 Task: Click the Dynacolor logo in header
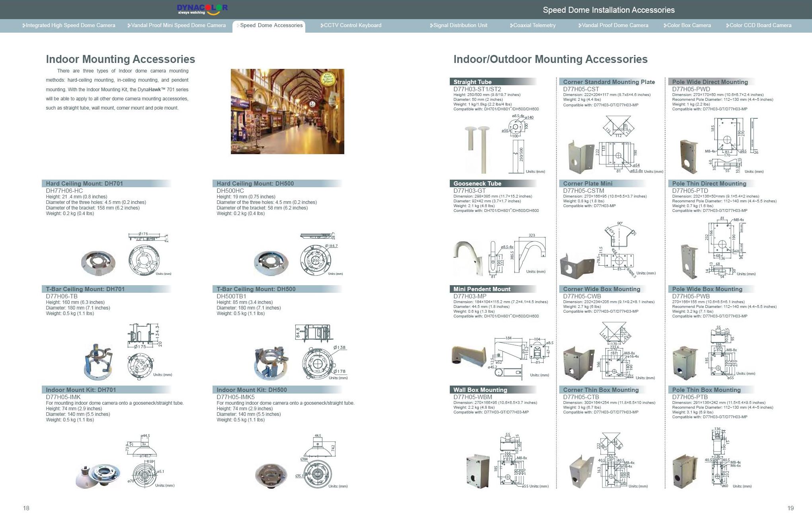coord(202,10)
